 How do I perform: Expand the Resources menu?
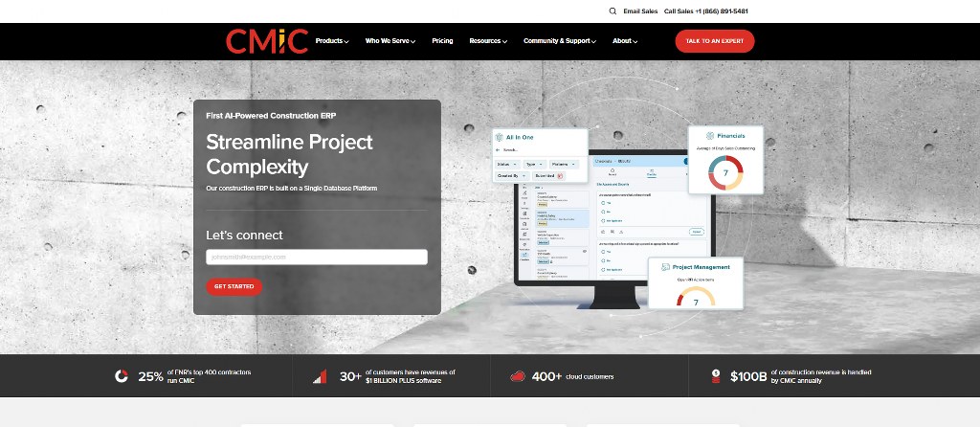pos(488,41)
